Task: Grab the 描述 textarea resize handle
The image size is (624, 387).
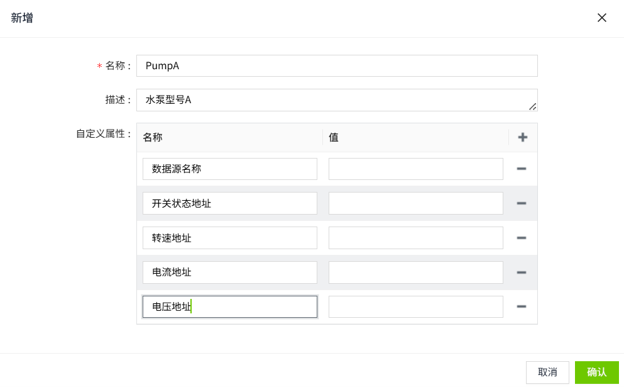Action: pos(532,106)
